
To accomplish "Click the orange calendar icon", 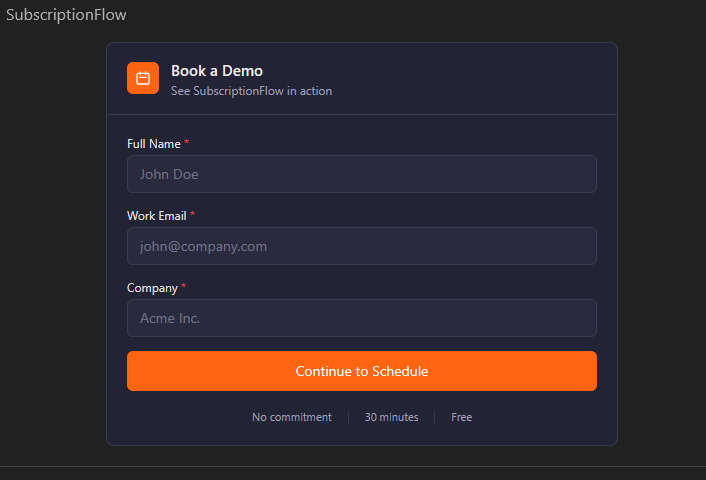I will pyautogui.click(x=143, y=78).
